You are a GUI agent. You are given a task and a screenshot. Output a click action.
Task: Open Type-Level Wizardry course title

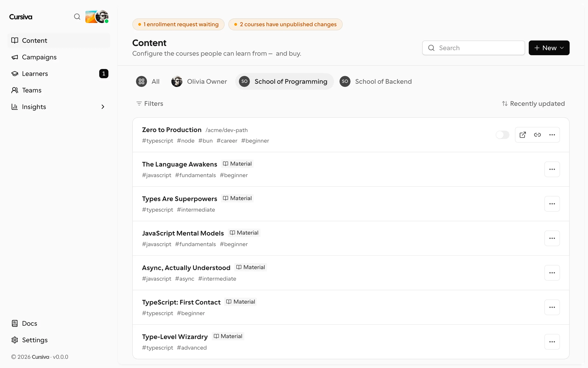[175, 337]
